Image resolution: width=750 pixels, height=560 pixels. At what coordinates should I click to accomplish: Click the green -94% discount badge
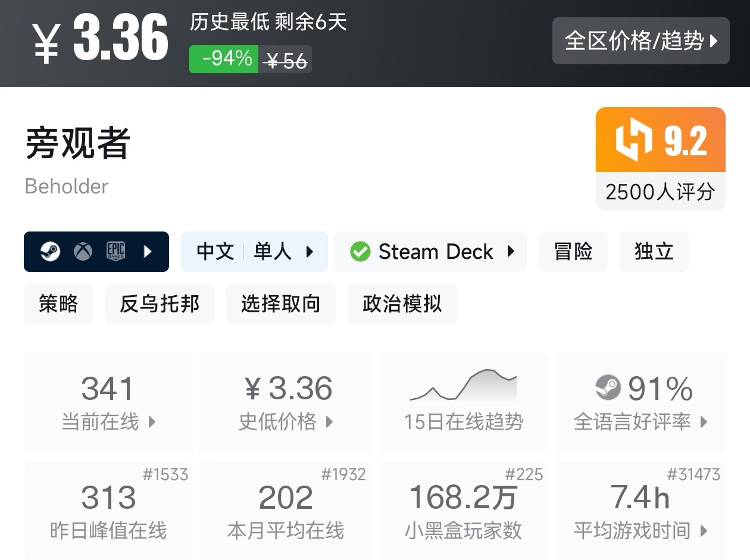(224, 60)
